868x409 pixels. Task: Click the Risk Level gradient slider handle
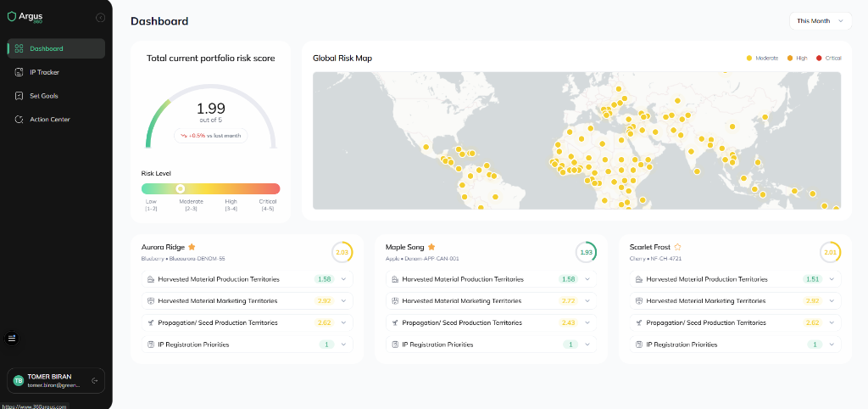(180, 188)
